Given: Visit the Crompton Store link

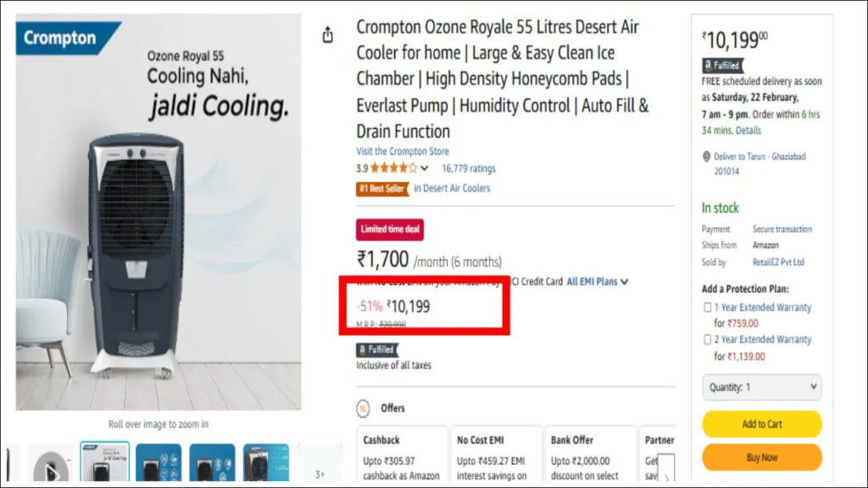Looking at the screenshot, I should point(403,151).
